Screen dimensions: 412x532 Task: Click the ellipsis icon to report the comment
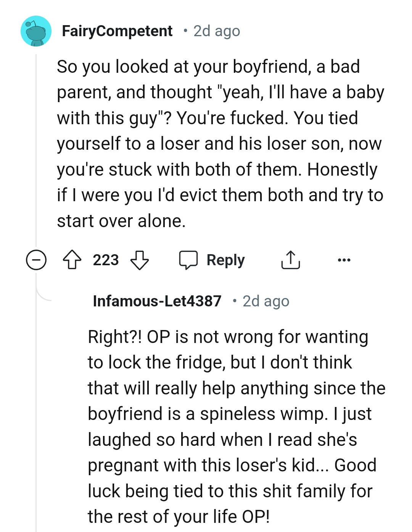(344, 260)
